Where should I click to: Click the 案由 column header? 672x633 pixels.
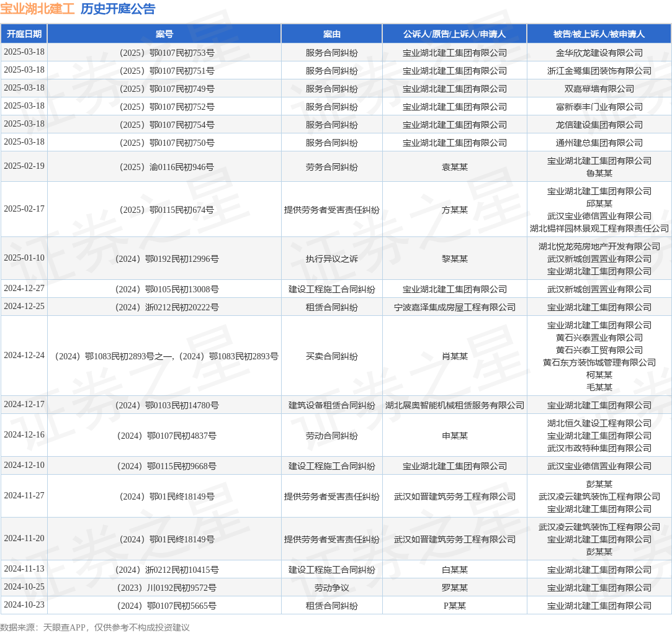332,34
